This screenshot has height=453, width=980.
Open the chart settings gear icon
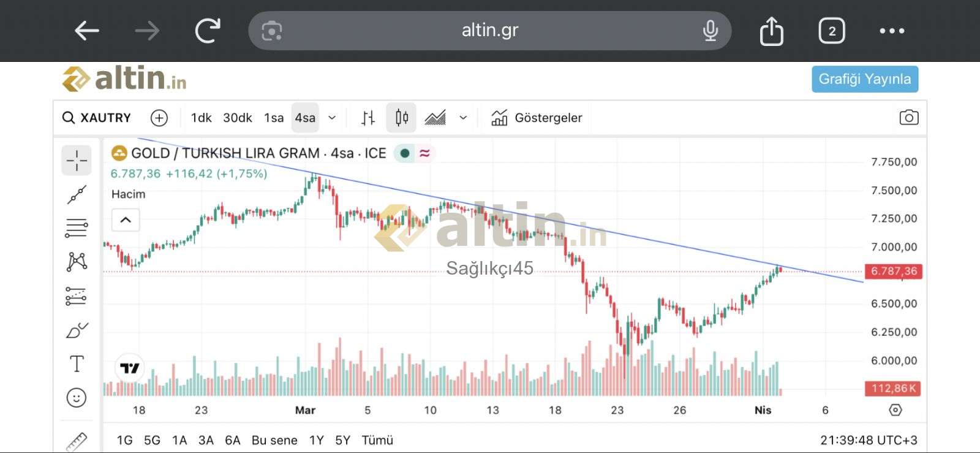[895, 410]
